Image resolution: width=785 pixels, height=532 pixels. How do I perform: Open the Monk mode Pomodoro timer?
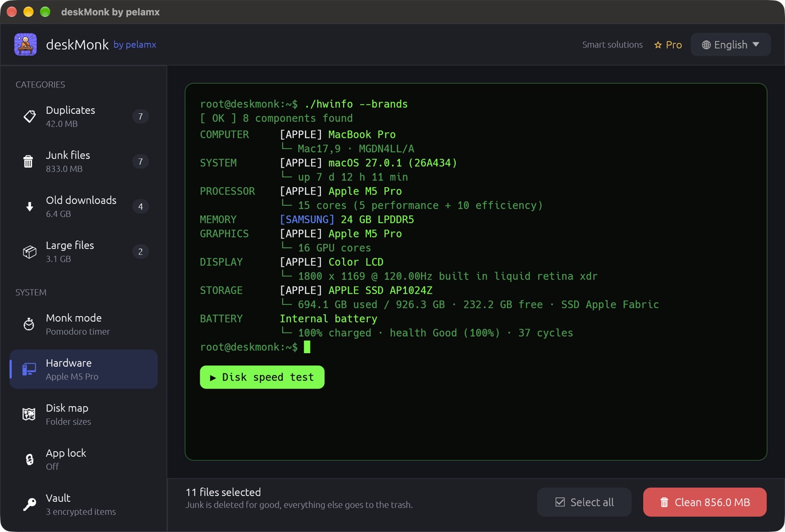coord(84,324)
